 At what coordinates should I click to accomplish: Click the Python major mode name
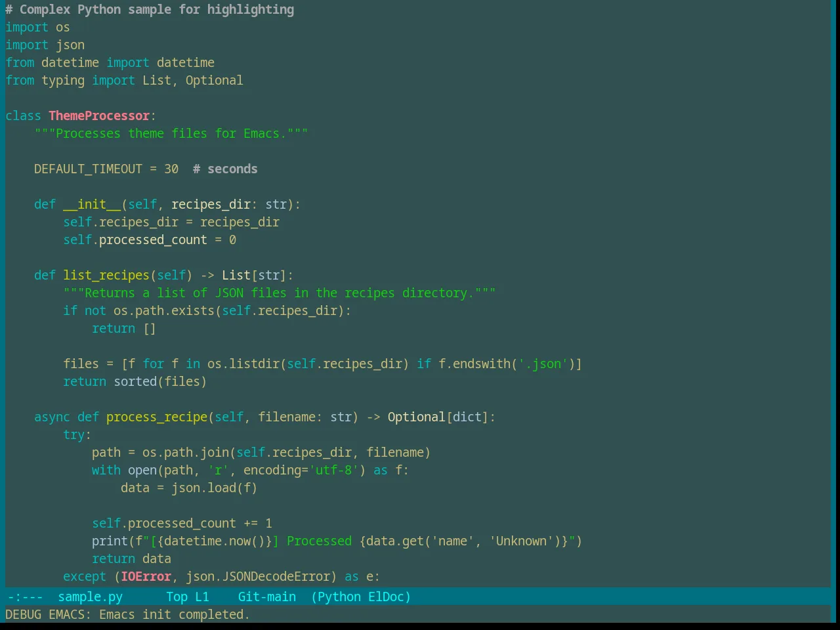(339, 597)
